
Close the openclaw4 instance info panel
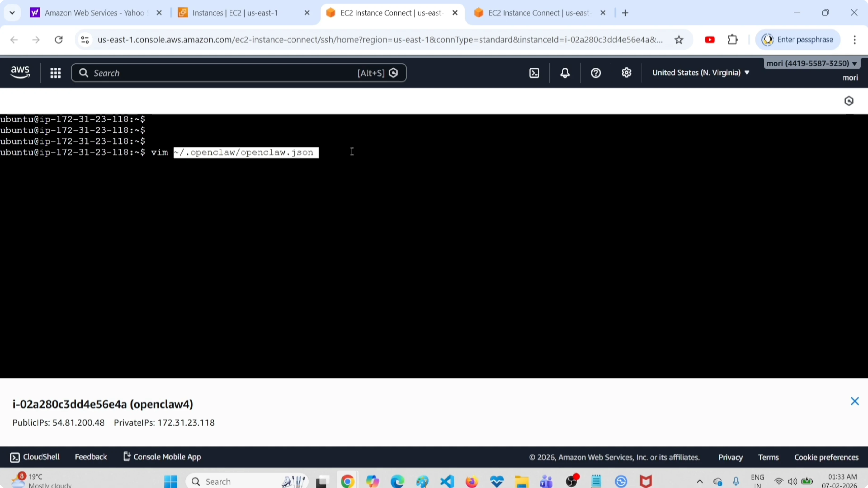855,401
